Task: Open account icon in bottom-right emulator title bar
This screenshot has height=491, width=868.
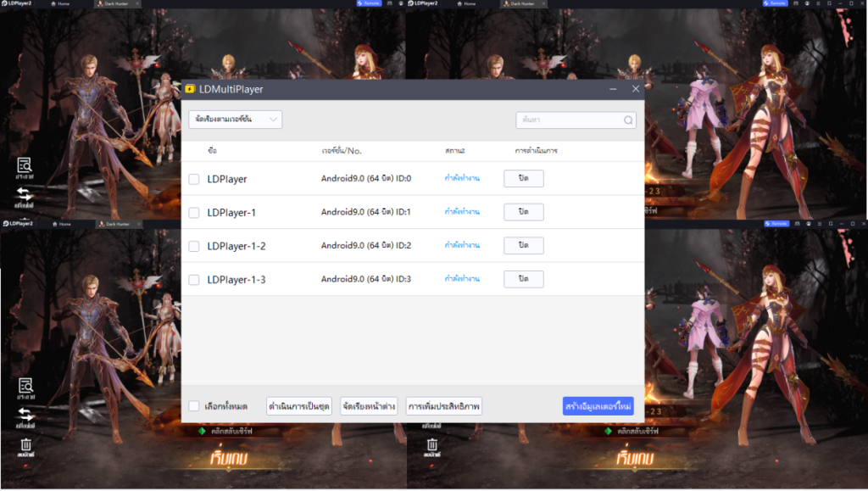Action: point(809,224)
